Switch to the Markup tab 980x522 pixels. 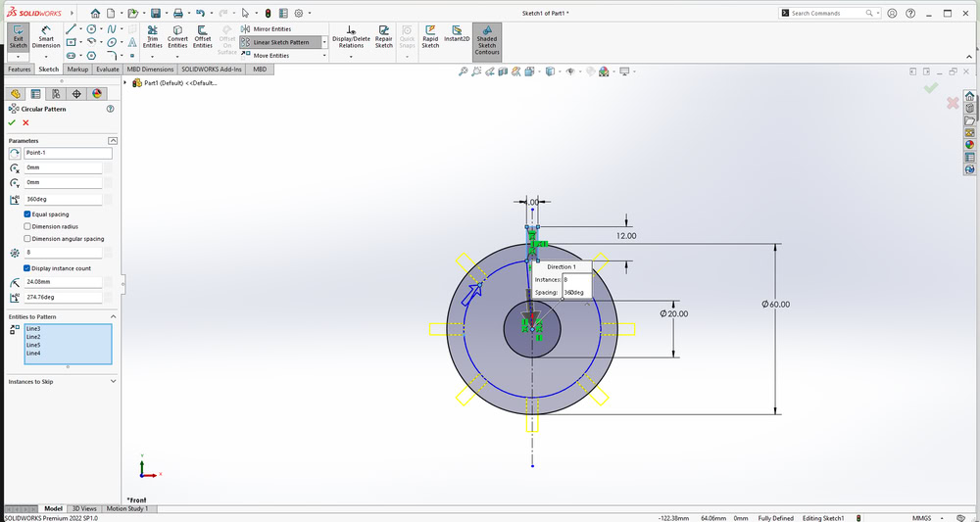77,70
